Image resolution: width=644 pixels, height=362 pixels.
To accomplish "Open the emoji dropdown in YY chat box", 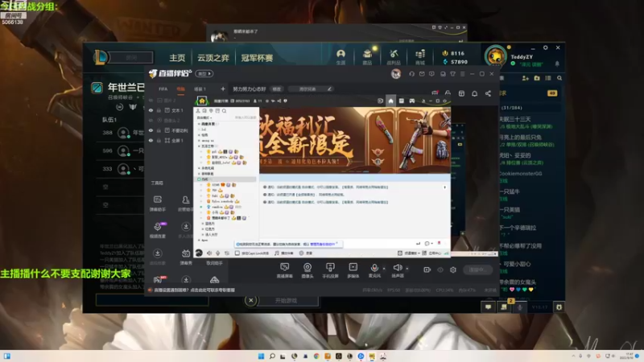I will [x=428, y=244].
